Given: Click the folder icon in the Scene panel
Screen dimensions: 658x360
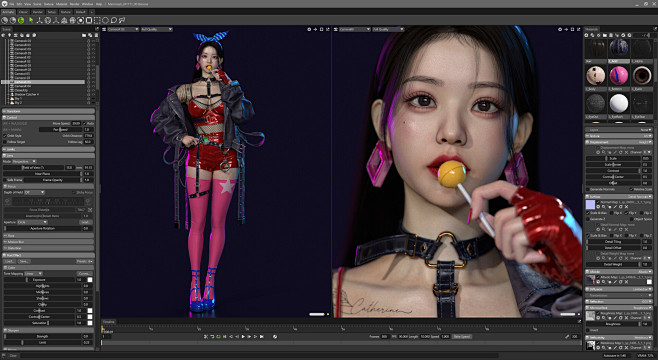Looking at the screenshot, I should [x=84, y=35].
